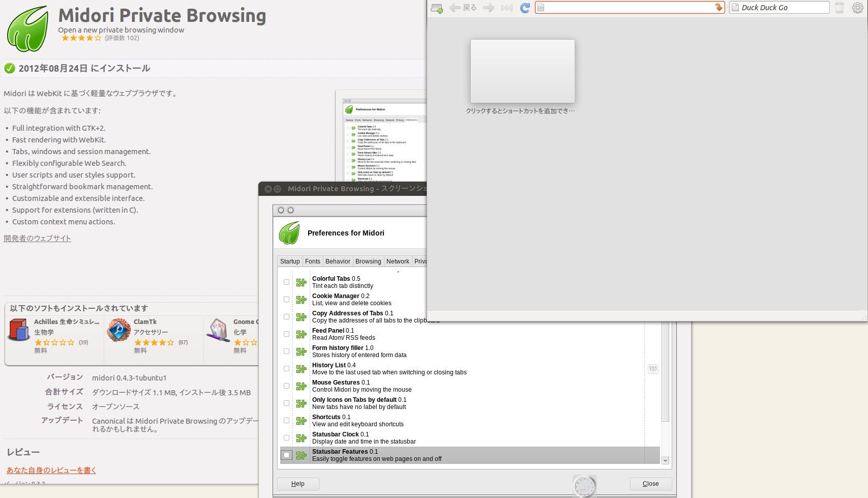Click the small Preferences screenshot thumbnail
This screenshot has width=868, height=498.
[381, 136]
